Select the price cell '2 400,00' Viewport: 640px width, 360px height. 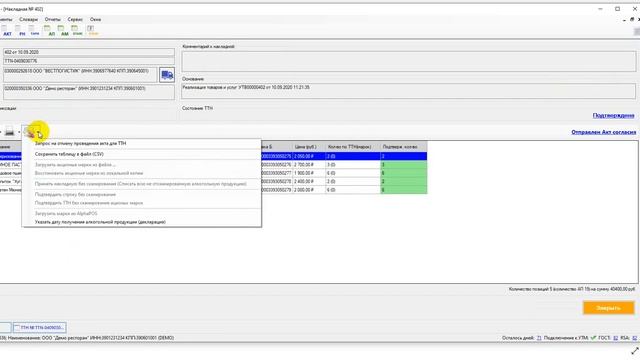[309, 182]
